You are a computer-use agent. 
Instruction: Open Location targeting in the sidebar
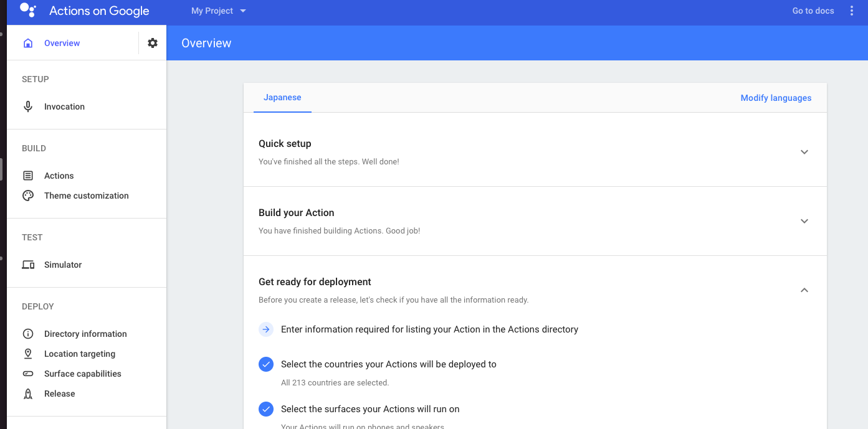click(x=80, y=354)
